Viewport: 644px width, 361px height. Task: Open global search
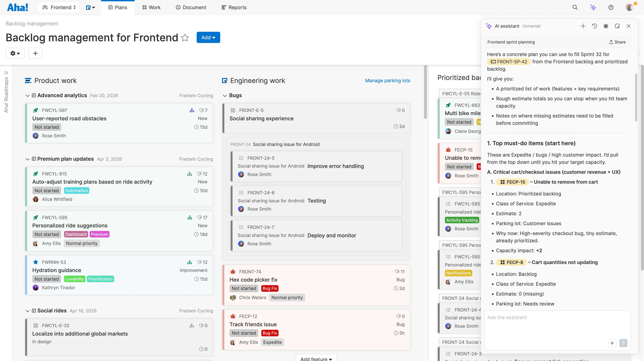[575, 7]
